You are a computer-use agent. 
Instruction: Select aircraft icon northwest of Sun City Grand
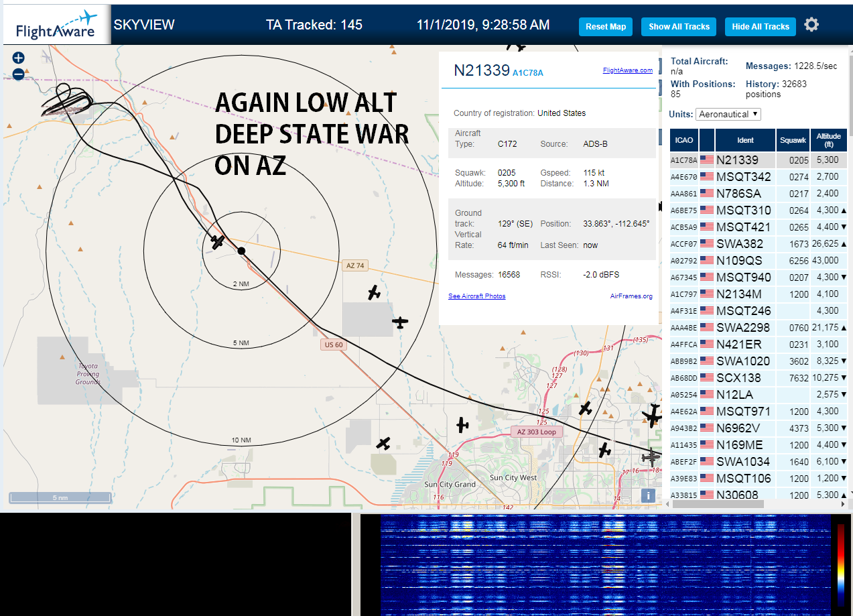pyautogui.click(x=383, y=443)
